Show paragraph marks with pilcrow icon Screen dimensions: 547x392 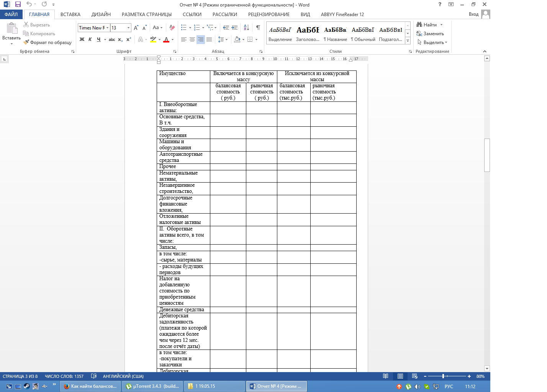(258, 28)
